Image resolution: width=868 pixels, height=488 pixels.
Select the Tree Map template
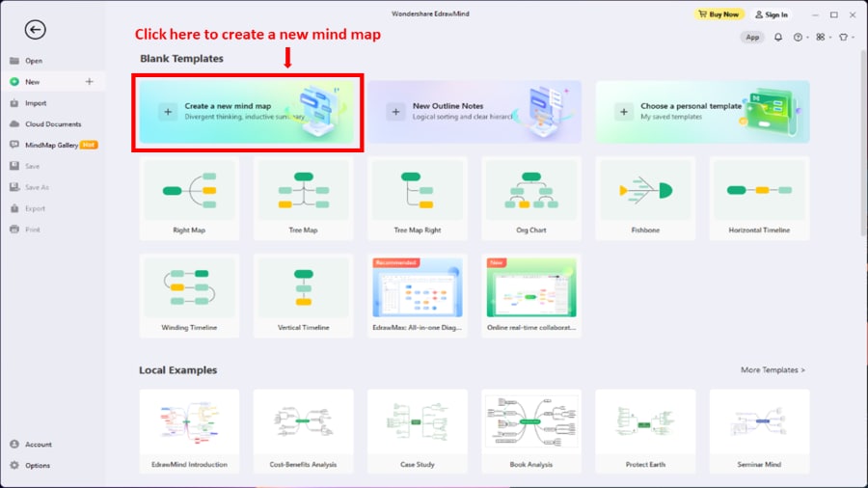click(x=304, y=199)
